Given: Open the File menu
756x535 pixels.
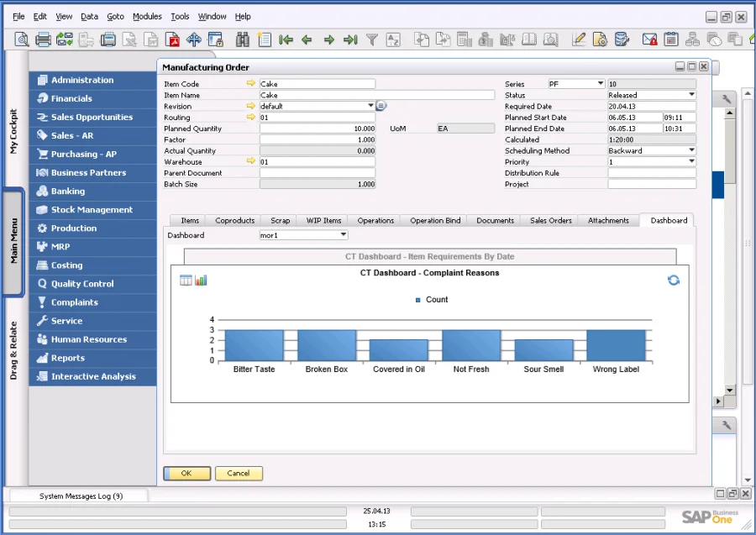Looking at the screenshot, I should pyautogui.click(x=18, y=17).
